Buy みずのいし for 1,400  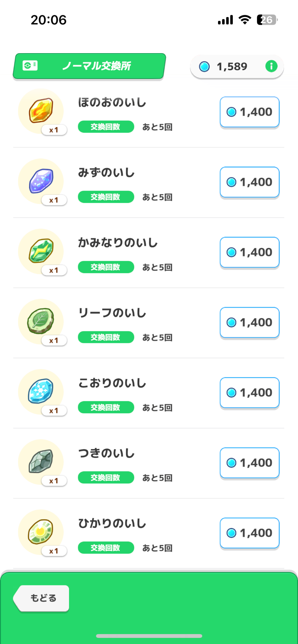tap(249, 182)
